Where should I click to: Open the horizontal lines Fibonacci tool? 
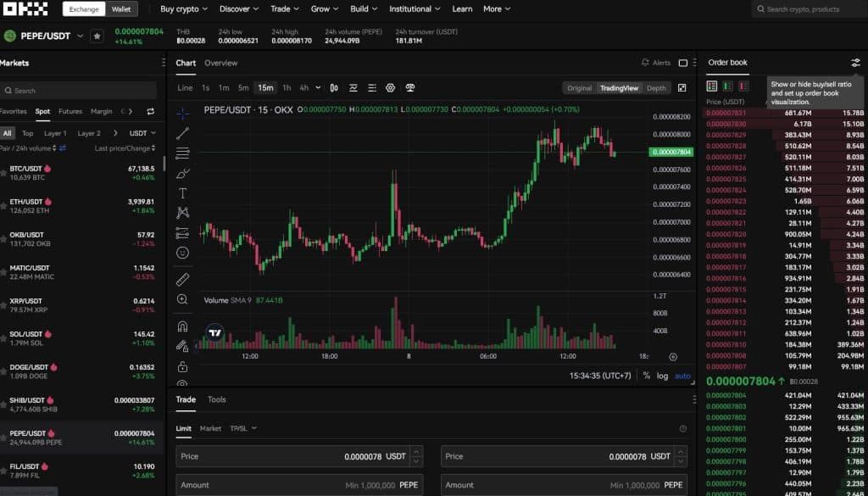point(183,153)
